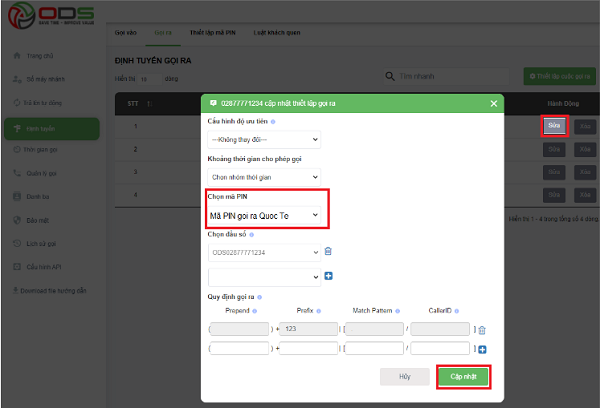600x408 pixels.
Task: Click the info icon beside Match Pattern
Action: click(x=397, y=311)
